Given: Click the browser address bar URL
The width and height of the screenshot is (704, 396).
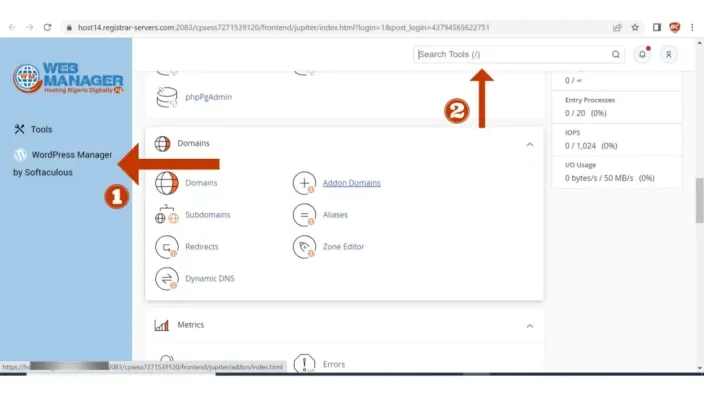Looking at the screenshot, I should 284,27.
